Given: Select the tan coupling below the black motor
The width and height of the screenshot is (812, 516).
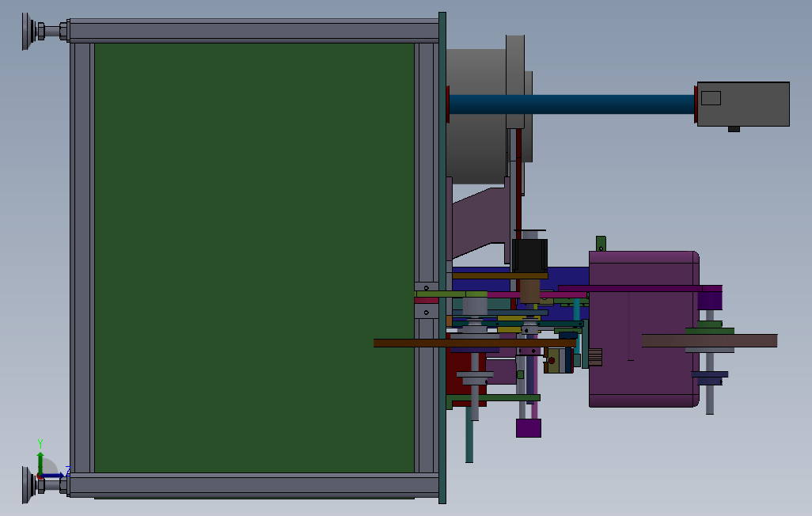Looking at the screenshot, I should click(x=529, y=290).
